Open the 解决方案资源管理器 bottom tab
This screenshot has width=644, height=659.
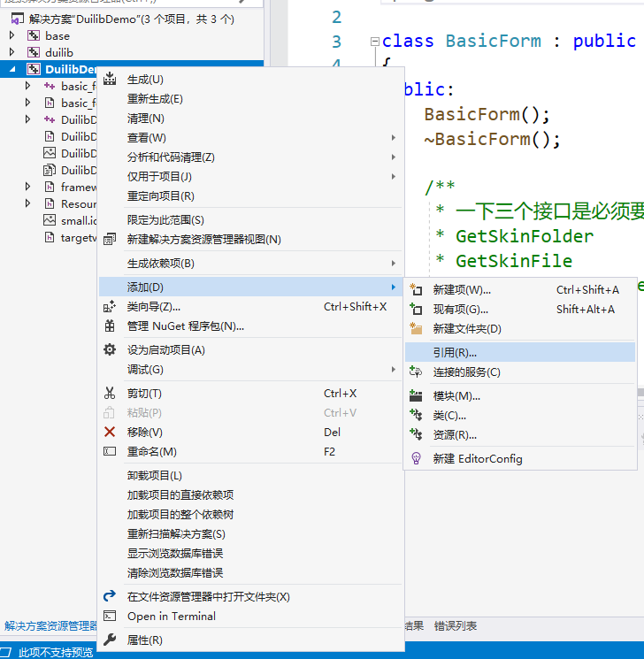(50, 625)
